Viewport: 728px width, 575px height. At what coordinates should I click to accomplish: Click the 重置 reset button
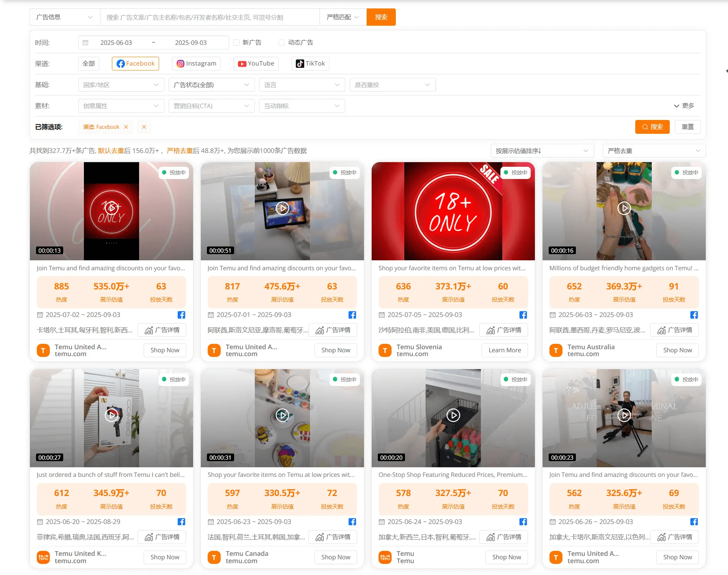pyautogui.click(x=687, y=127)
